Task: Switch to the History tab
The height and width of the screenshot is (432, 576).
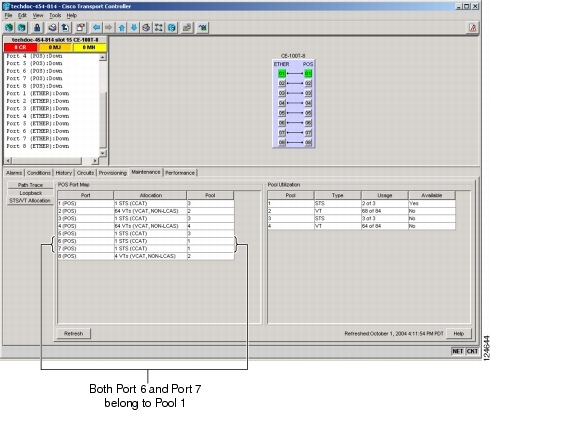Action: [64, 173]
